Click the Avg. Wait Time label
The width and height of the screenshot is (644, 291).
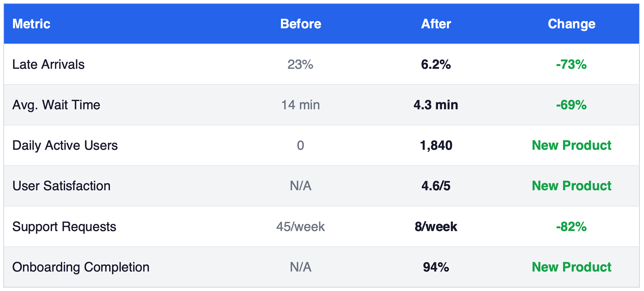(x=56, y=105)
